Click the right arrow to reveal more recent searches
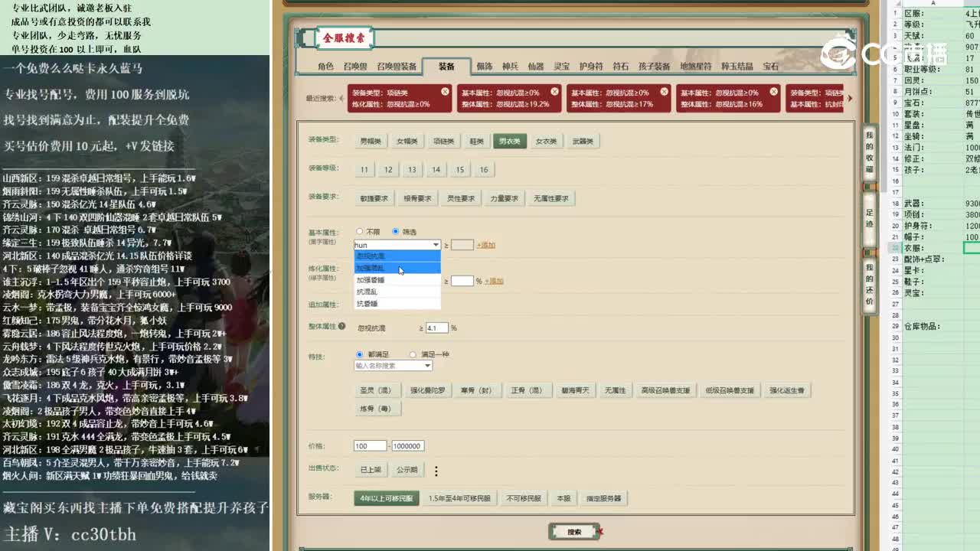The width and height of the screenshot is (980, 551). [850, 98]
